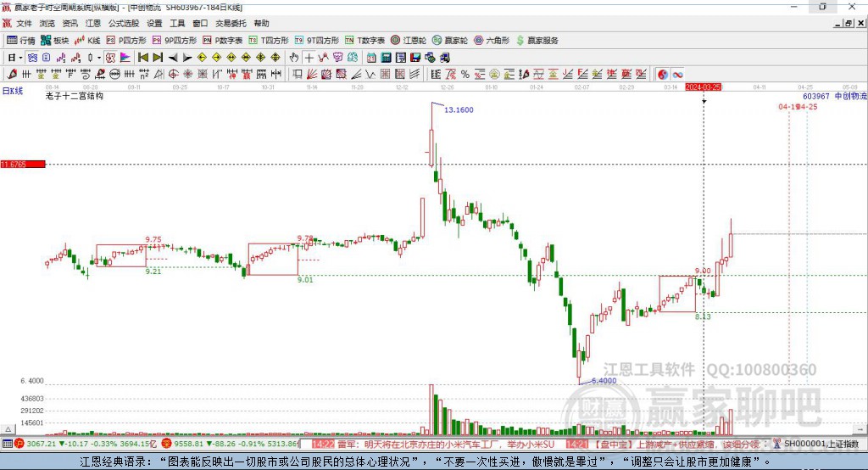
Task: Click the 11.6765 red price label
Action: (23, 164)
